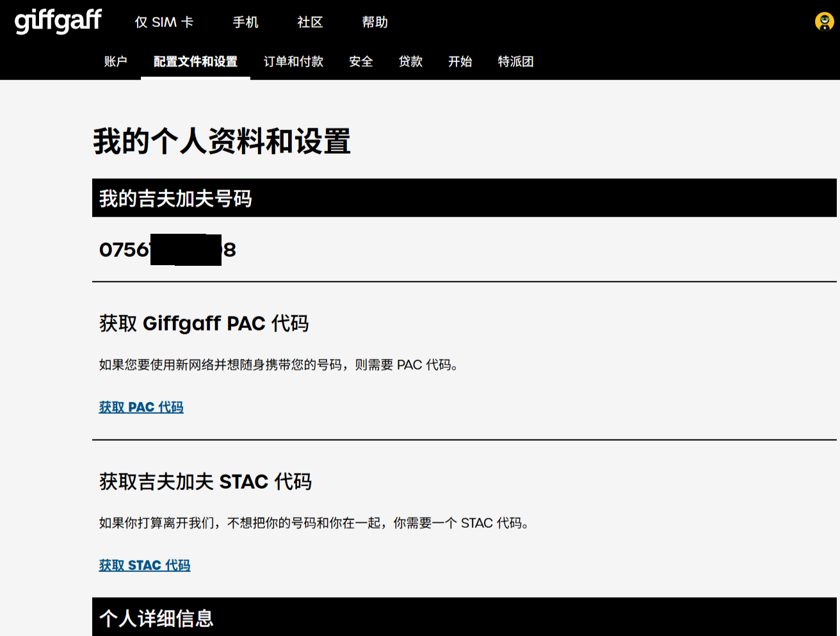The width and height of the screenshot is (840, 636).
Task: Open the 手机 menu
Action: (245, 22)
